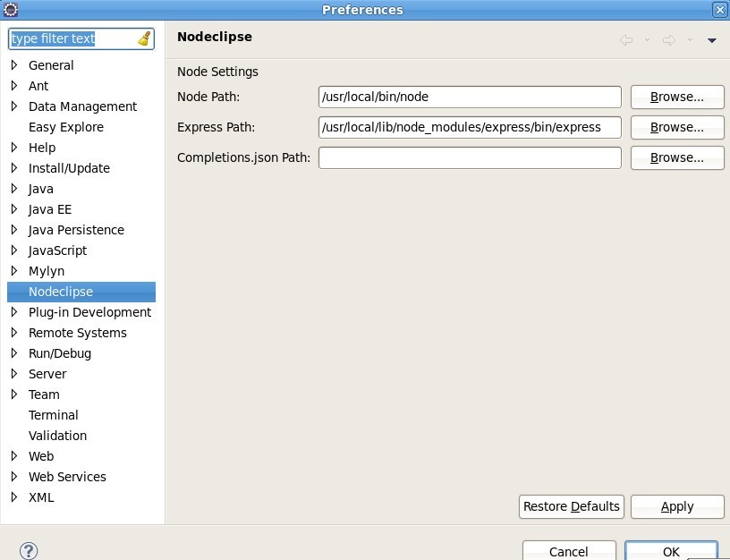Expand the Java tree node

point(14,189)
